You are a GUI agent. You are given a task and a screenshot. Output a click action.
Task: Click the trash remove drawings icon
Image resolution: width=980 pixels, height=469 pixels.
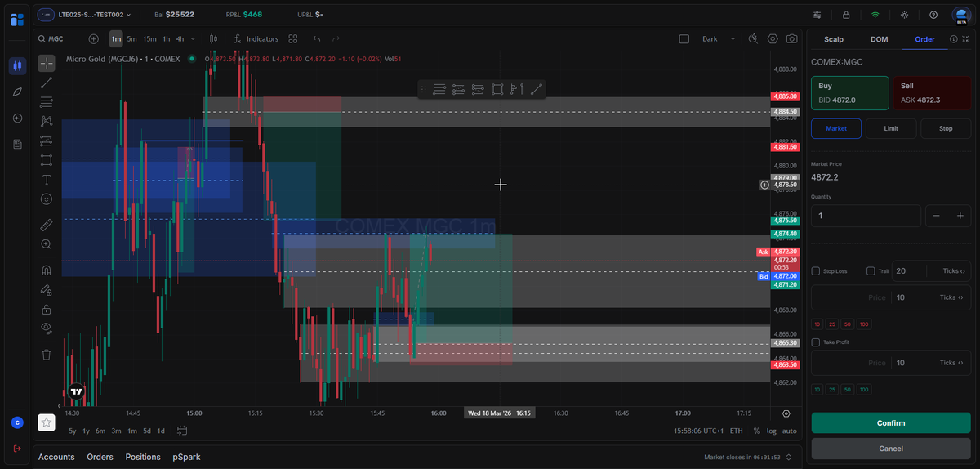coord(47,354)
